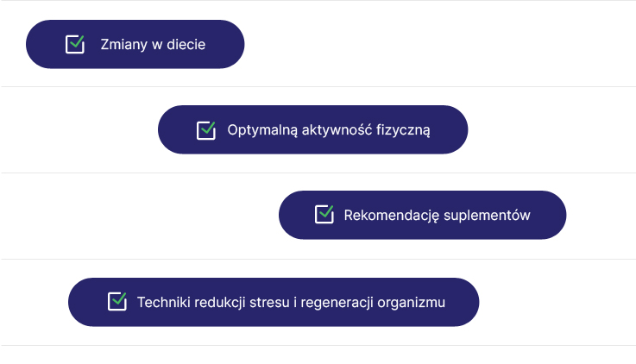Click the word 'diecie' in the first pill
Screen dimensions: 636x364
186,44
